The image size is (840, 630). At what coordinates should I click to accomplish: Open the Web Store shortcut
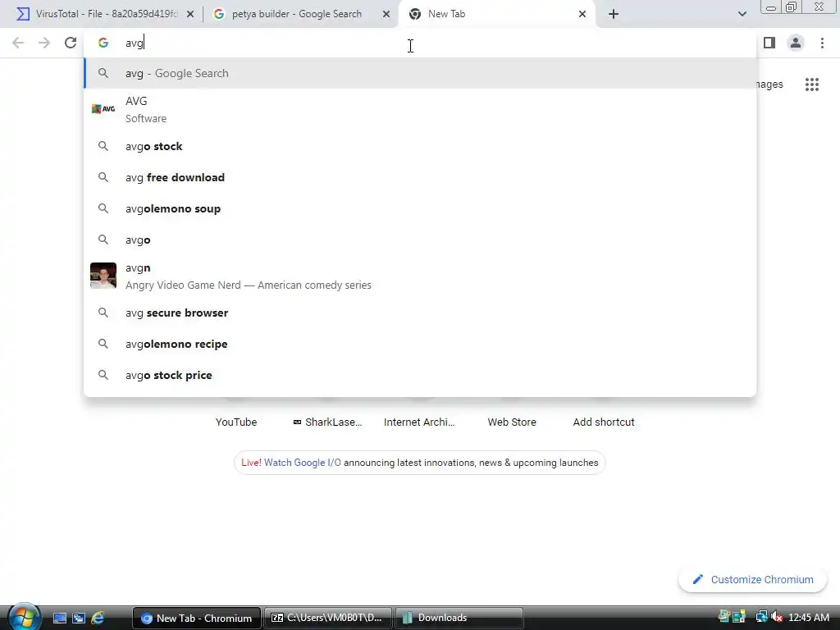pyautogui.click(x=512, y=422)
